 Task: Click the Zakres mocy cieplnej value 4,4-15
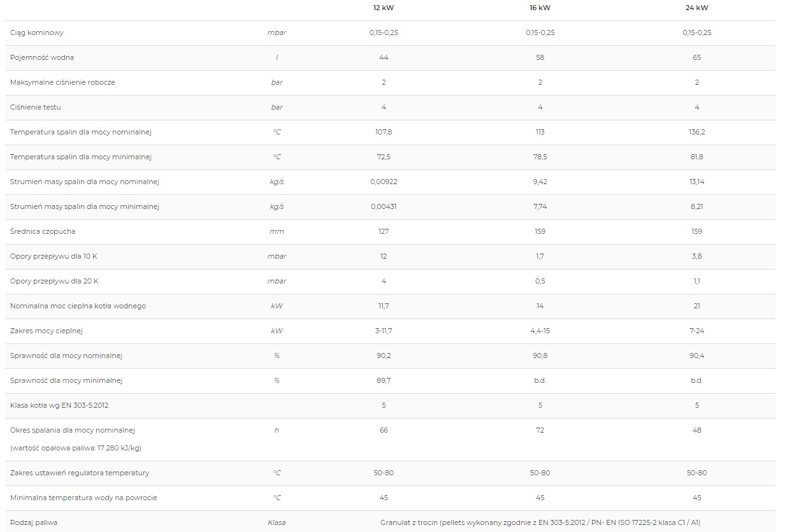[x=540, y=331]
